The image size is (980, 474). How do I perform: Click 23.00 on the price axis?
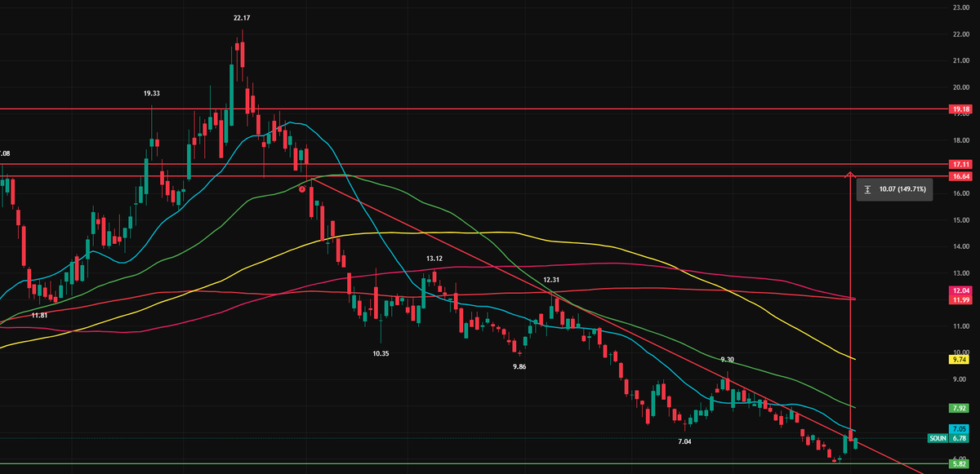960,7
